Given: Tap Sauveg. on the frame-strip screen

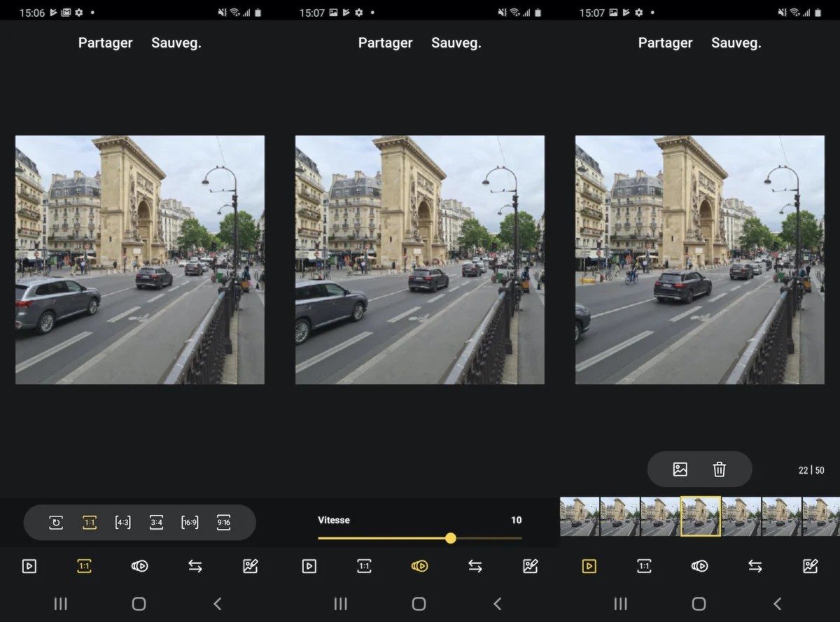Looking at the screenshot, I should coord(736,43).
